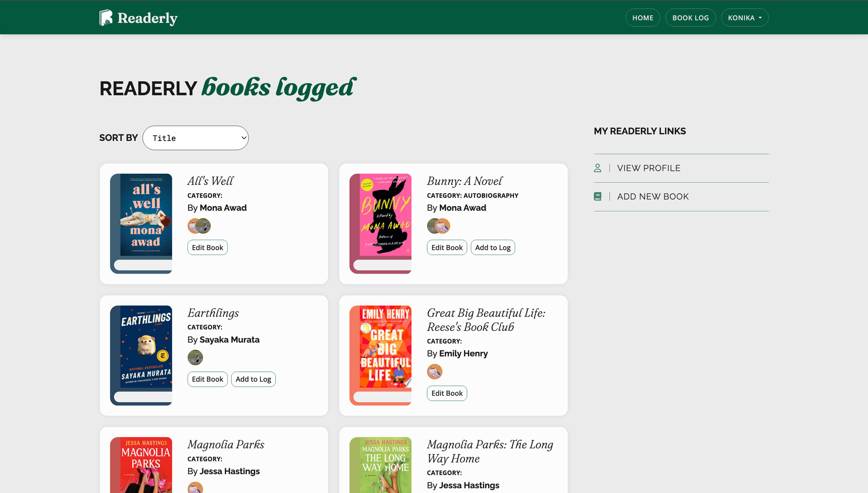Click the reader avatars on the Bunny card
The image size is (868, 493).
439,226
